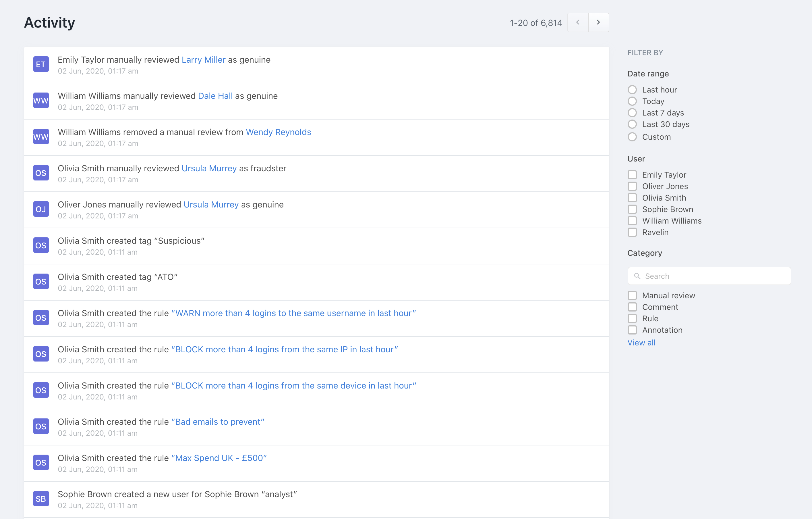
Task: Check the Olivia Smith user filter
Action: pos(632,198)
